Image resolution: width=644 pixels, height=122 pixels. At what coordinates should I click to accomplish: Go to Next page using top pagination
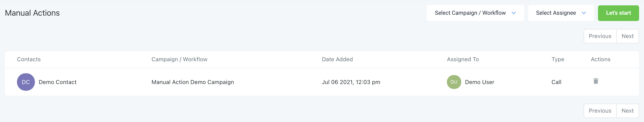tap(627, 36)
